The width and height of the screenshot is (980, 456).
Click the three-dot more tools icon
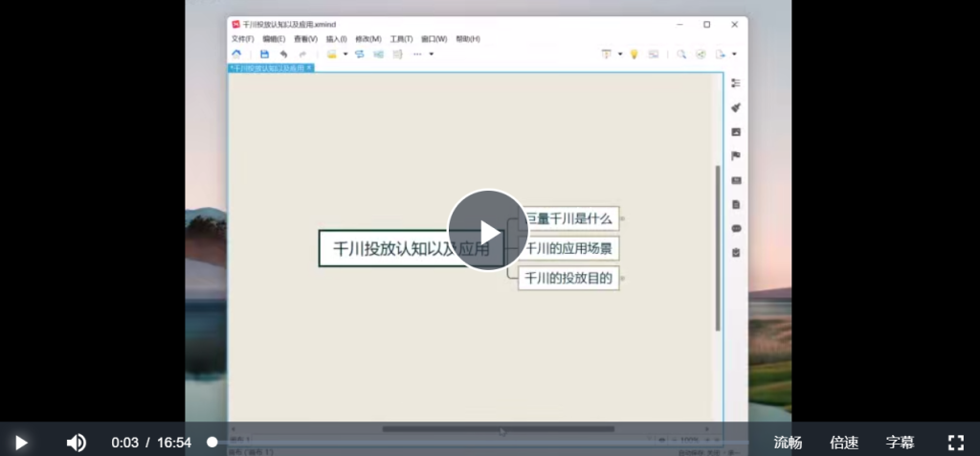pos(417,55)
